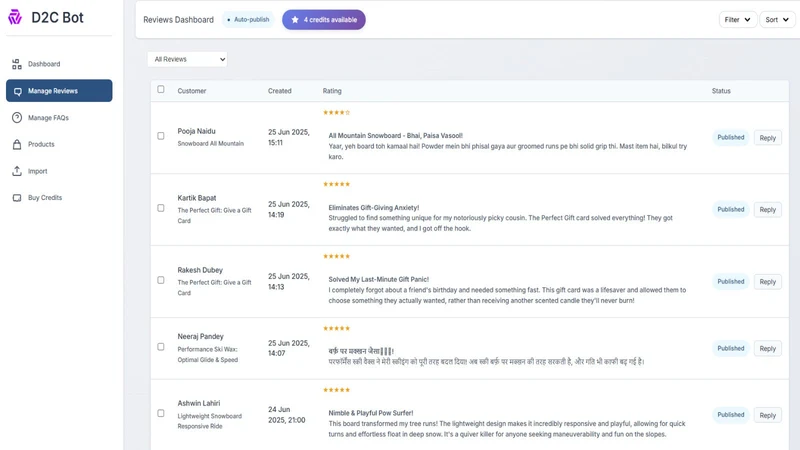Open Manage FAQs page
Viewport: 800px width, 450px height.
point(59,117)
